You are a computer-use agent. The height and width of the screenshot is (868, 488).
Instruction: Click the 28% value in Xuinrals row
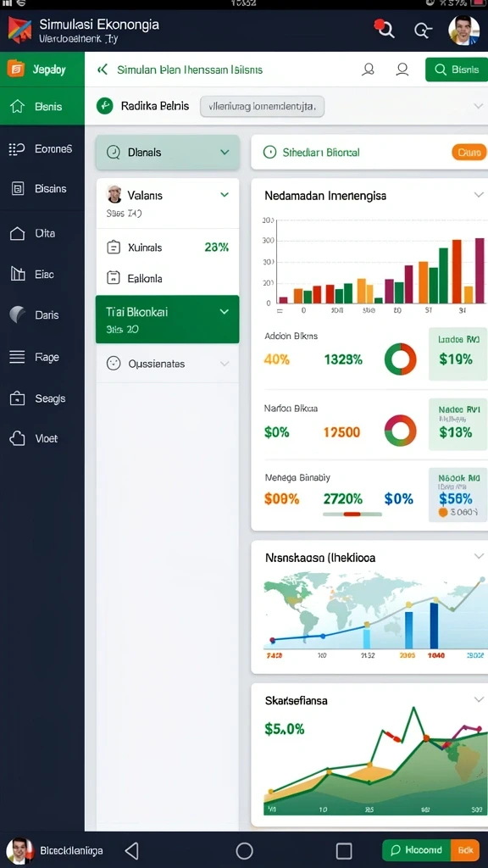point(216,248)
